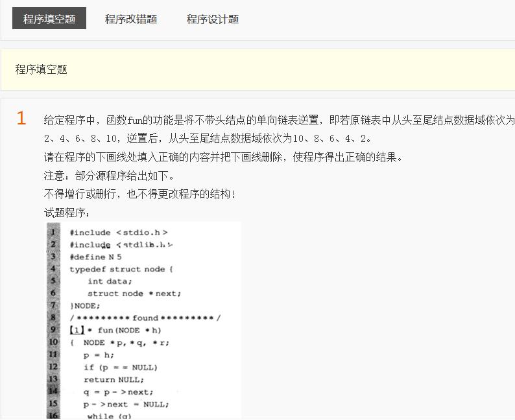
Task: Click the note 注意：部分源程序给出如下
Action: pos(108,176)
